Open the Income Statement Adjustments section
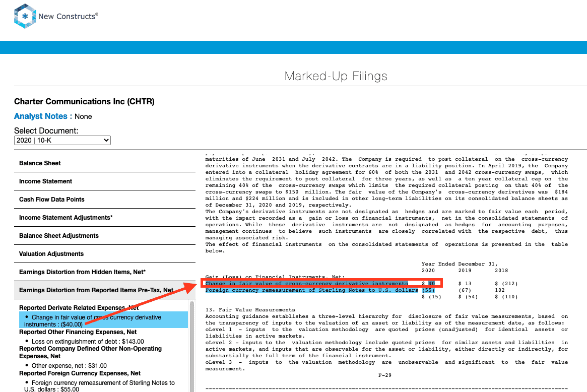The width and height of the screenshot is (587, 392). click(105, 218)
